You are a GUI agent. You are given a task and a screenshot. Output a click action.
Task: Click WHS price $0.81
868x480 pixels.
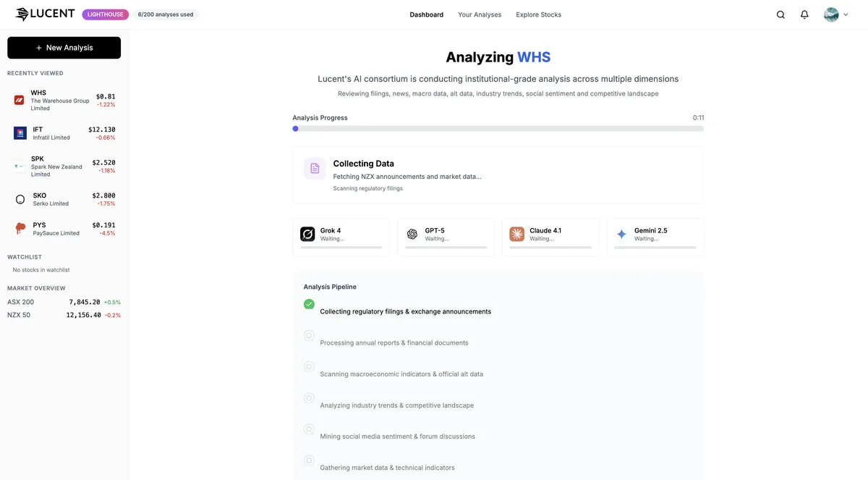[106, 96]
